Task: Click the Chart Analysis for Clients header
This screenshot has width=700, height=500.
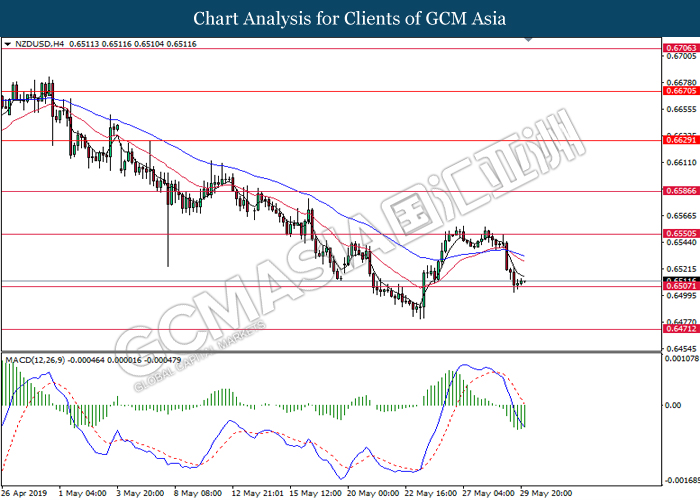Action: pos(350,19)
